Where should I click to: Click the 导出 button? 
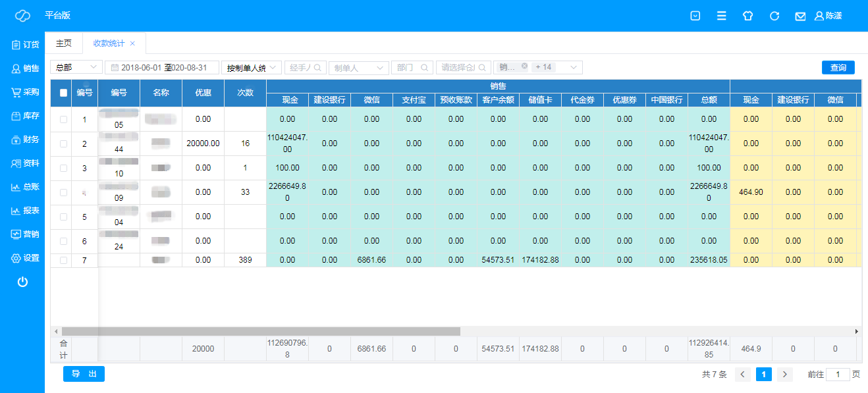coord(84,374)
